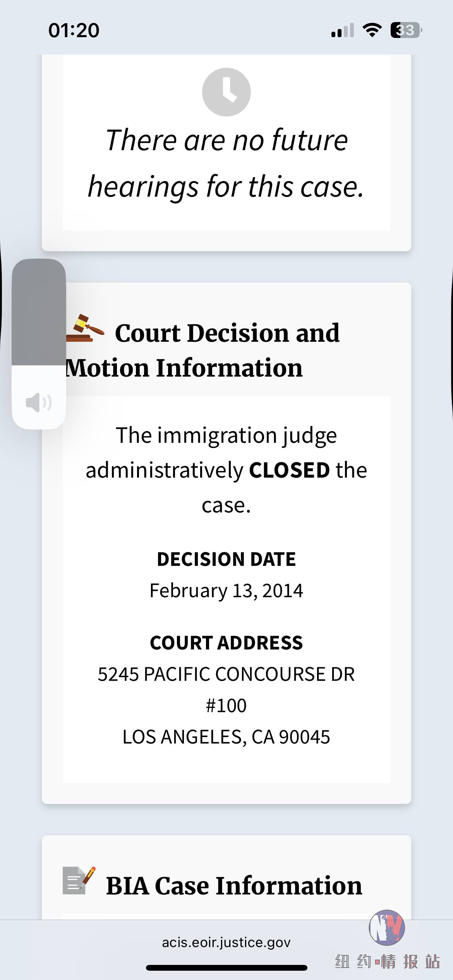Screen dimensions: 453x980
Task: Tap the BIA Case Information heading
Action: (234, 886)
